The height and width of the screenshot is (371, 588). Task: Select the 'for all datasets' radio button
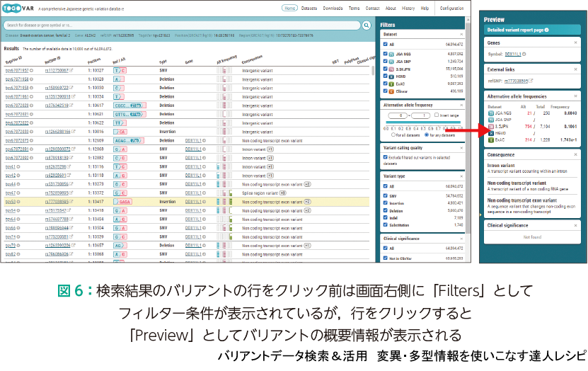pos(394,135)
